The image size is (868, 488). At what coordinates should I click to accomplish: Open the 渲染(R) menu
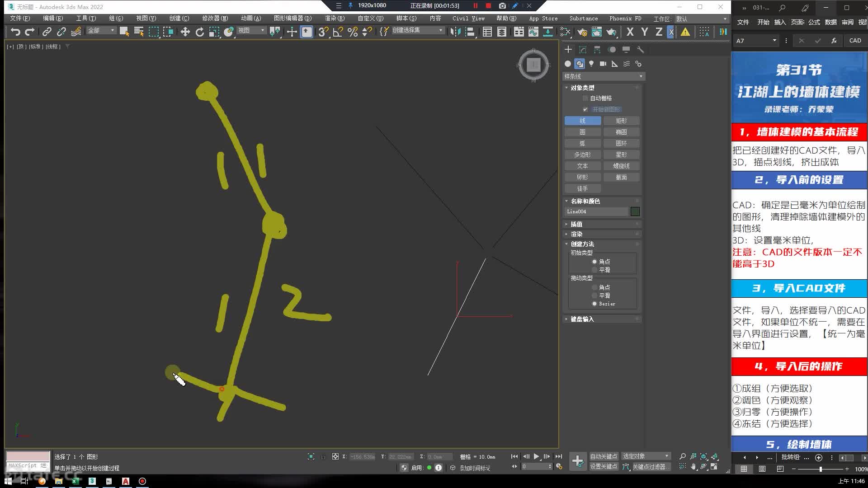click(335, 19)
